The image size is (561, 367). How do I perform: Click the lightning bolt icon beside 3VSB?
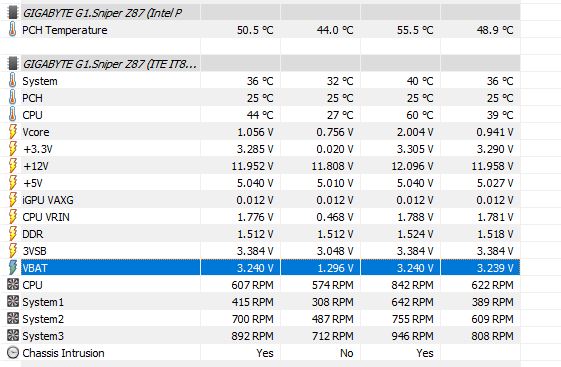tap(13, 251)
